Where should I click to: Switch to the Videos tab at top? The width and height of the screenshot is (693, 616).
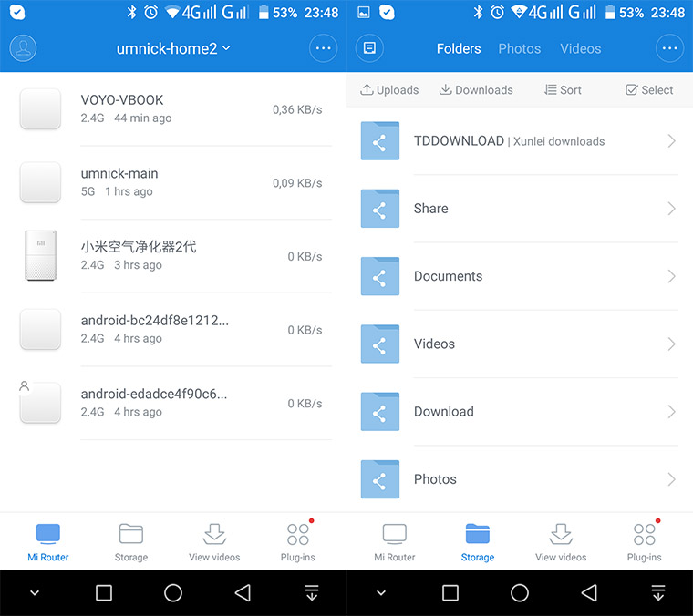(x=580, y=48)
